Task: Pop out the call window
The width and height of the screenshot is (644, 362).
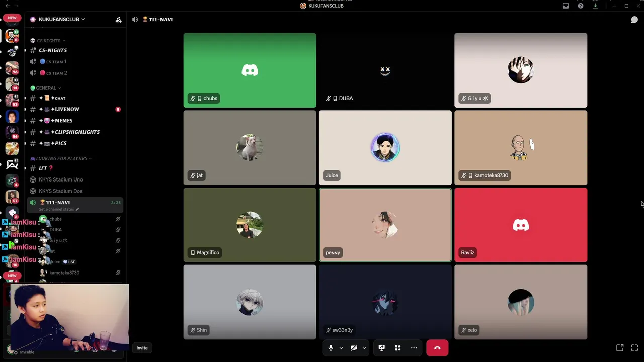Action: pyautogui.click(x=620, y=348)
